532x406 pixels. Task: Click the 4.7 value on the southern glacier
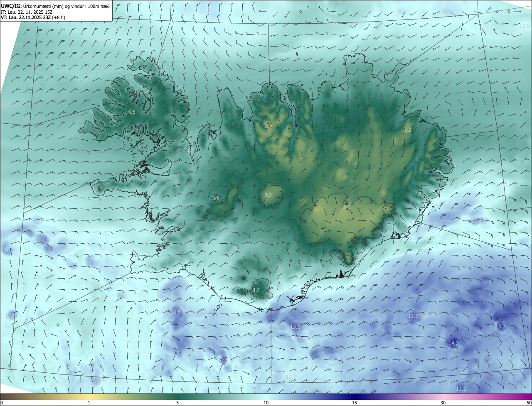click(256, 290)
